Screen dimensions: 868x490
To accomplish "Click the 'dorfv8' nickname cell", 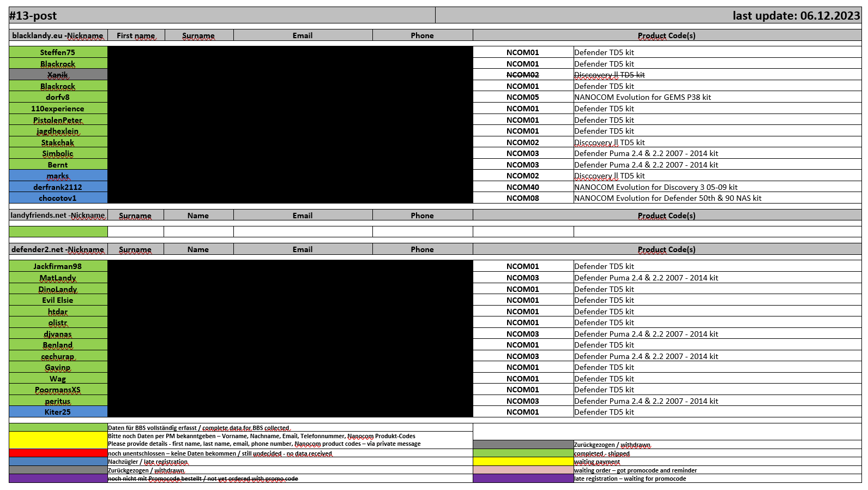I will (x=58, y=97).
